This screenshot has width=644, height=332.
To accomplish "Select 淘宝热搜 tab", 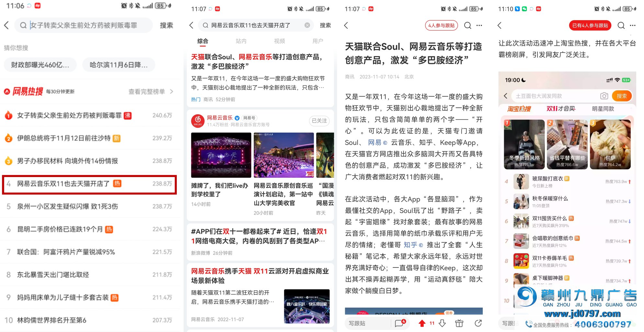I will [x=519, y=109].
